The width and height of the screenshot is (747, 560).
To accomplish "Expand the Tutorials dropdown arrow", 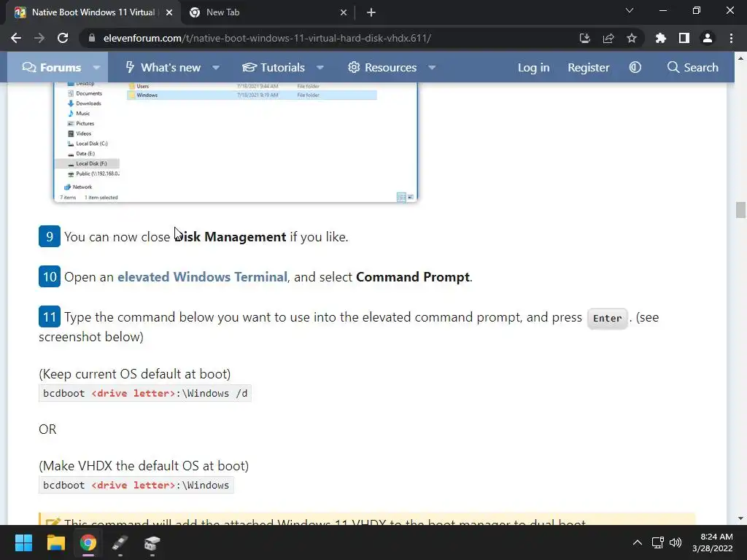I will point(320,68).
